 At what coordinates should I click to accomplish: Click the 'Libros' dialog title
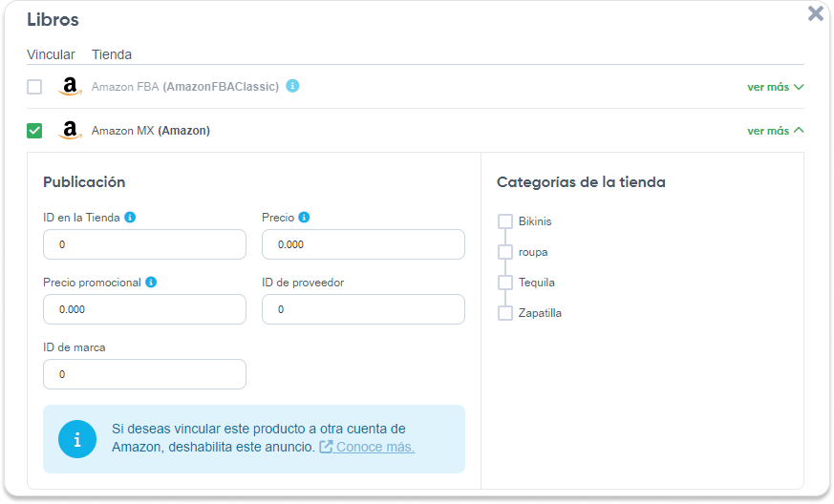pyautogui.click(x=53, y=20)
